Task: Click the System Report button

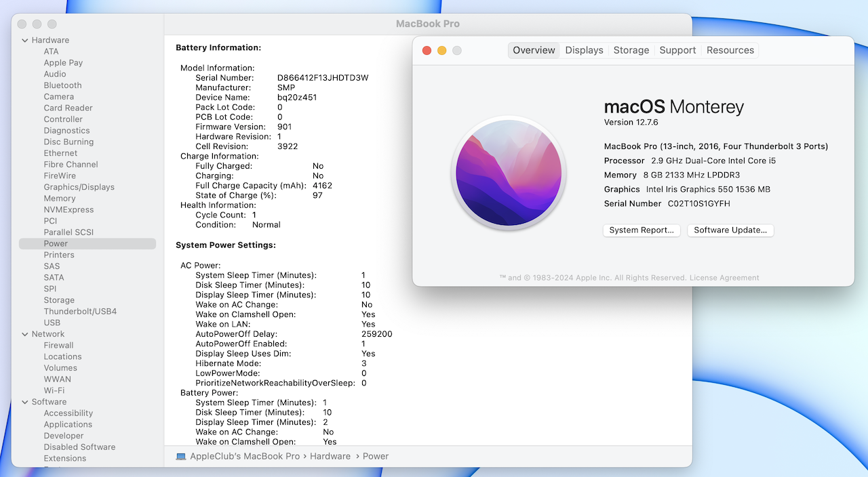Action: click(x=642, y=230)
